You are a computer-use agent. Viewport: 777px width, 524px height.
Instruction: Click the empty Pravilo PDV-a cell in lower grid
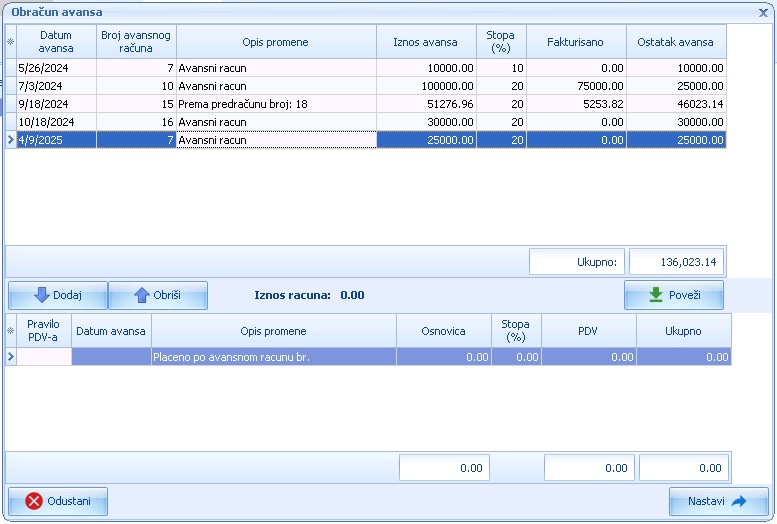[44, 356]
